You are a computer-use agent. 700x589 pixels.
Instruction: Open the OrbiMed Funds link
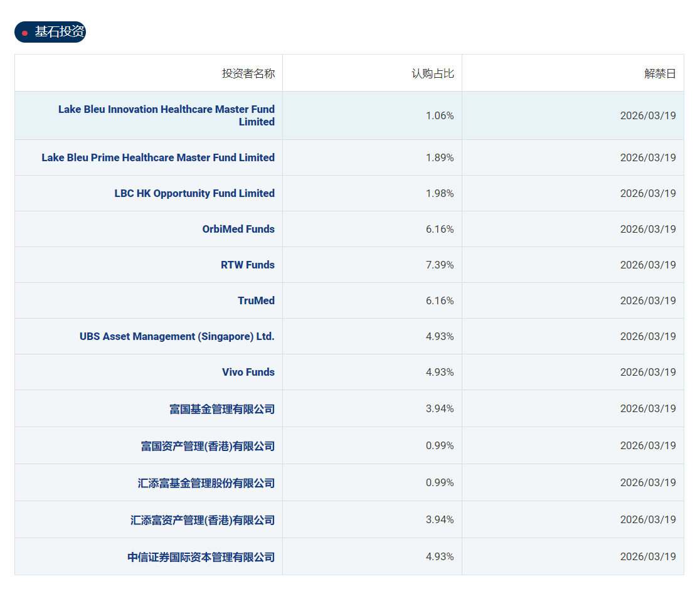tap(238, 229)
